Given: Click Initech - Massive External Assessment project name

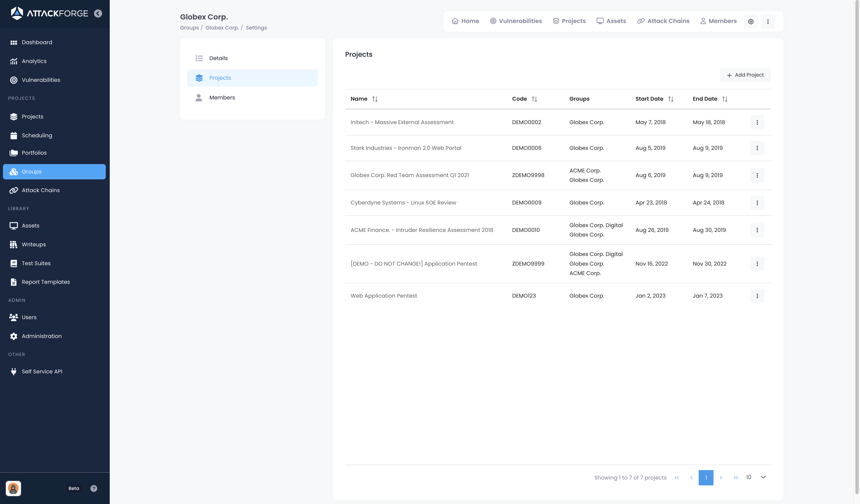Looking at the screenshot, I should click(x=402, y=122).
